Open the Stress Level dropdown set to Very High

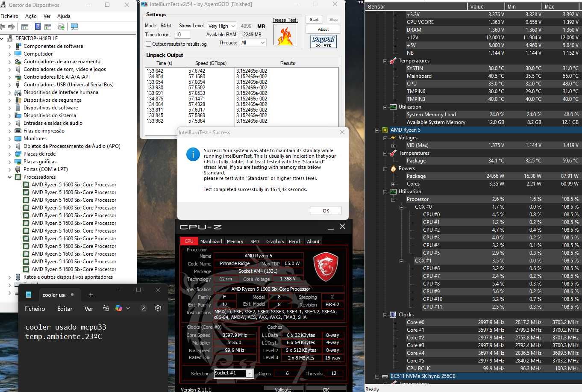click(x=222, y=26)
